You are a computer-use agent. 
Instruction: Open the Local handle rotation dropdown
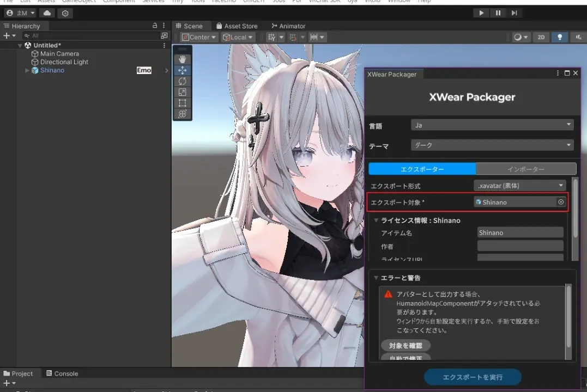(x=238, y=37)
